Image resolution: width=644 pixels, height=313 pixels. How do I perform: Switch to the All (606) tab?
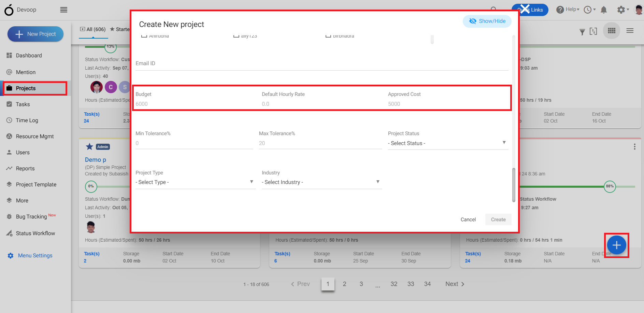click(93, 29)
